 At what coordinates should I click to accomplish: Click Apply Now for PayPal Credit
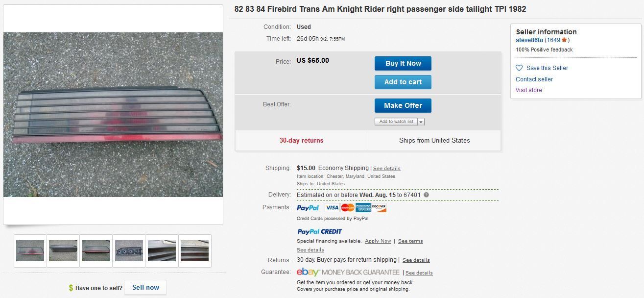[x=378, y=241]
